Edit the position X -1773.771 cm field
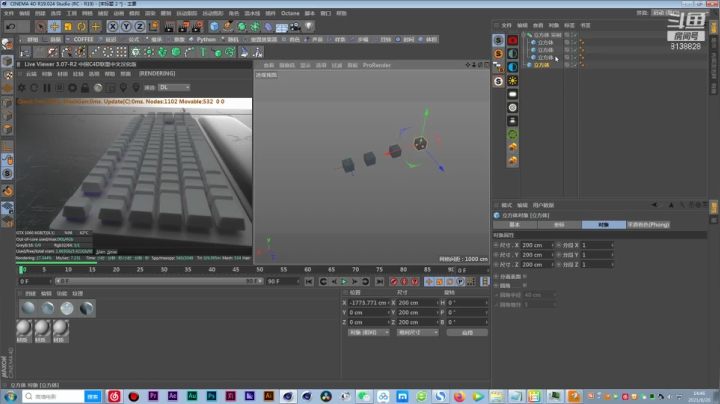The height and width of the screenshot is (404, 720). (368, 303)
